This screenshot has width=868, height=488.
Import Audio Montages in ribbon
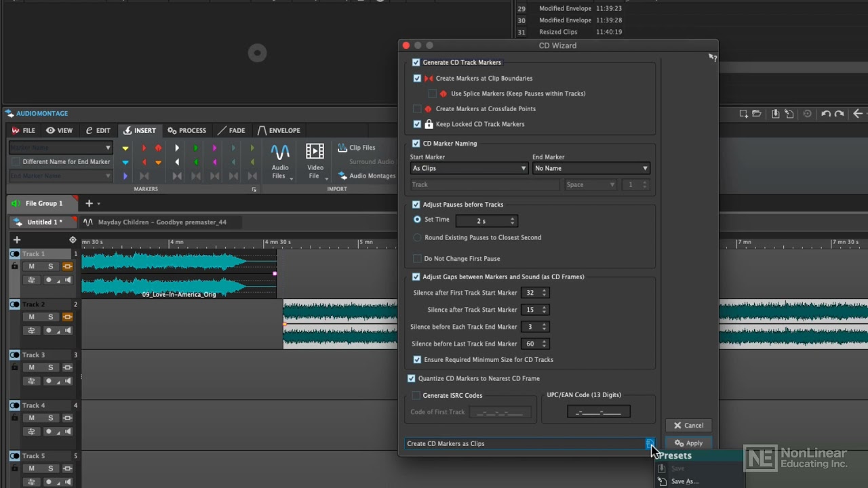coord(367,176)
